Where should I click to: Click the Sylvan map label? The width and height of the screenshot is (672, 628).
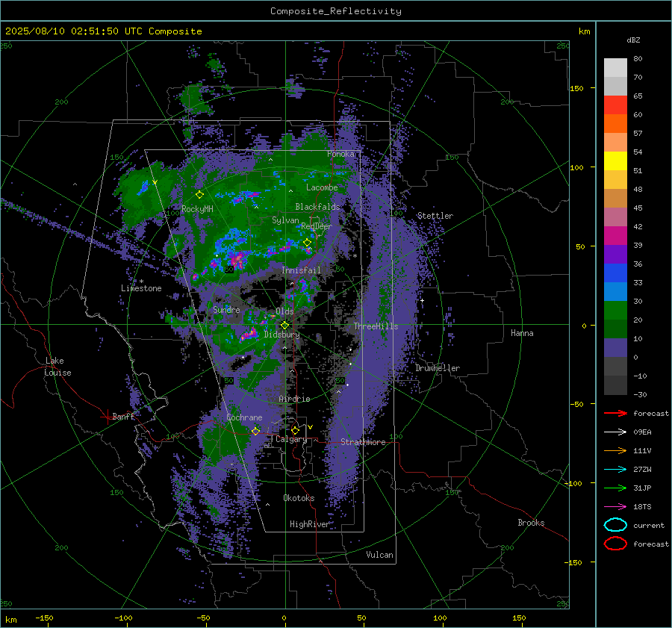[285, 220]
